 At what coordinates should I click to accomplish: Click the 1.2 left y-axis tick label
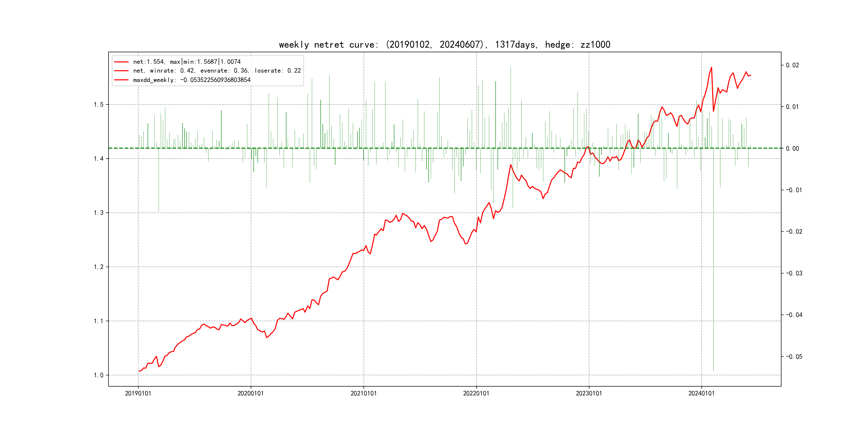[x=99, y=267]
